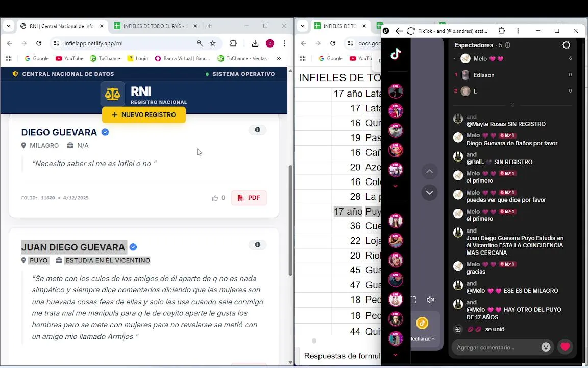Image resolution: width=588 pixels, height=368 pixels.
Task: Download PDF for Diego Guevara record
Action: (249, 198)
